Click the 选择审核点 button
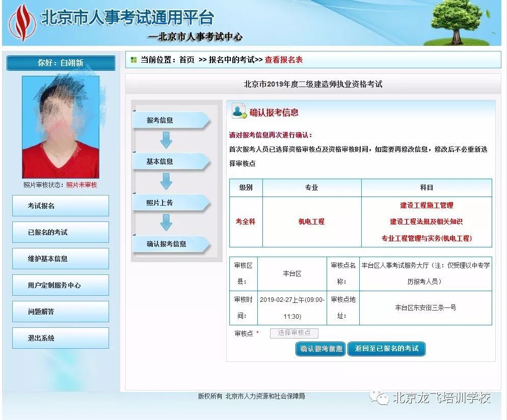This screenshot has height=420, width=507. [294, 333]
